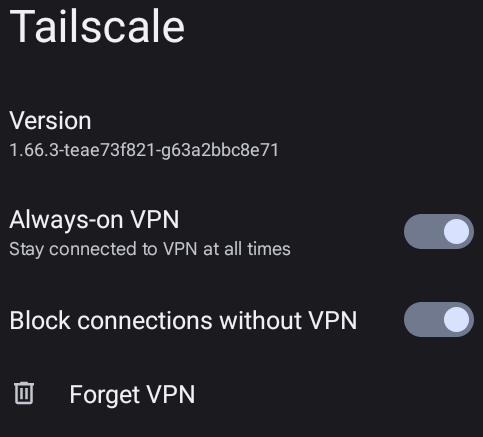This screenshot has width=483, height=437.
Task: Toggle the switch next to Stay connected text
Action: point(439,231)
